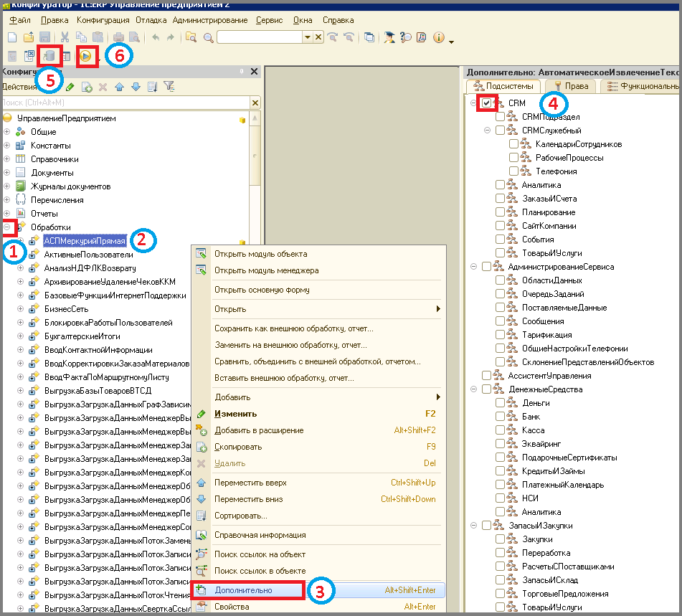Click the tree vertical scrollbar thumb
Image resolution: width=682 pixels, height=616 pixels.
click(x=255, y=156)
